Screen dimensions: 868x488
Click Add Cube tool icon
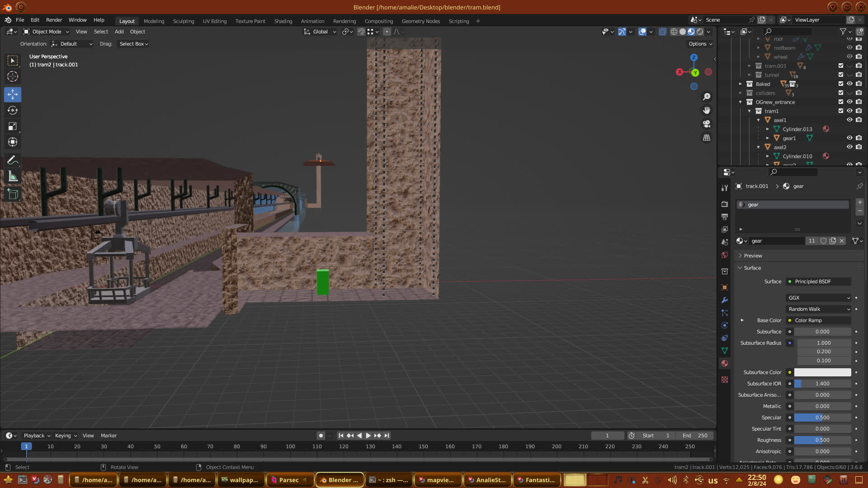[x=13, y=194]
